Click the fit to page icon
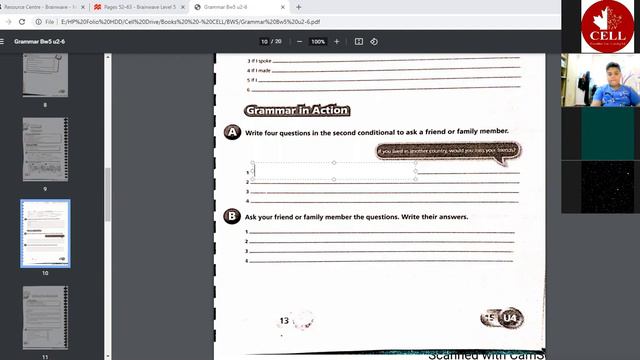Viewport: 640px width, 360px height. (x=359, y=42)
